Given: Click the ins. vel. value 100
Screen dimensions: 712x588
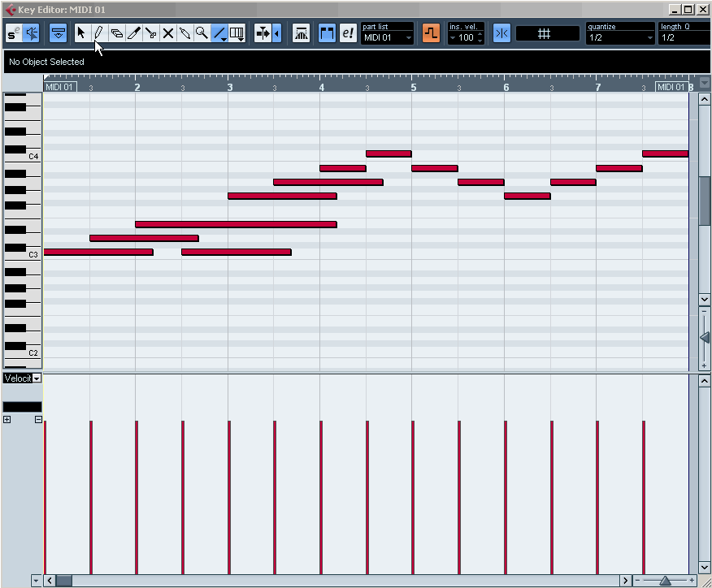Looking at the screenshot, I should click(466, 37).
